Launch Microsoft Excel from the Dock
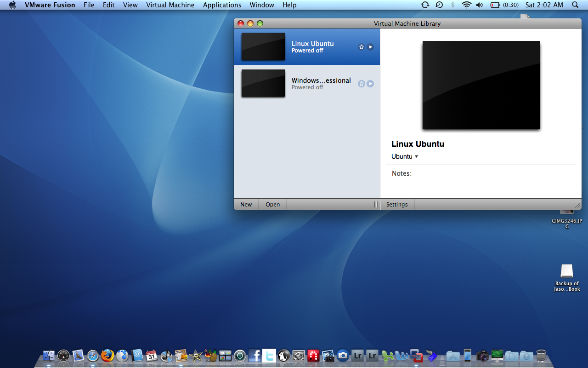 387,356
